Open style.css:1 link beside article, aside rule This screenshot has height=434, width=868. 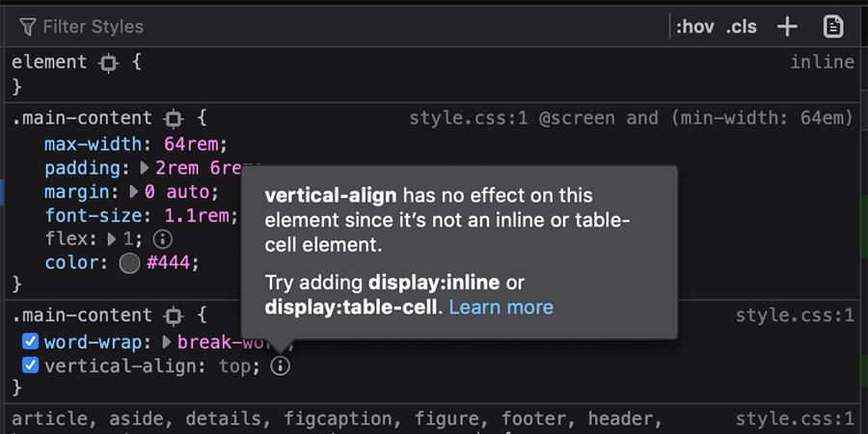[794, 420]
